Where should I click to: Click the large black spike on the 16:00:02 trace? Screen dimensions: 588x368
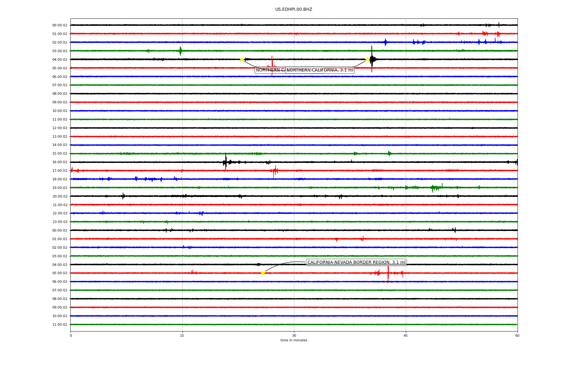point(226,162)
